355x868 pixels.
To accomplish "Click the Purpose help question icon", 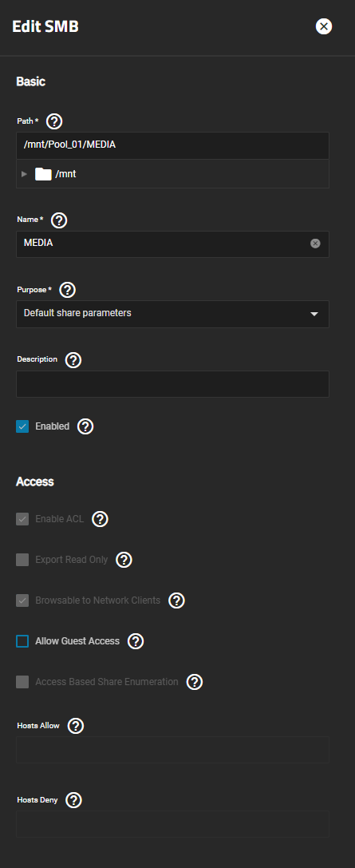I will coord(67,290).
